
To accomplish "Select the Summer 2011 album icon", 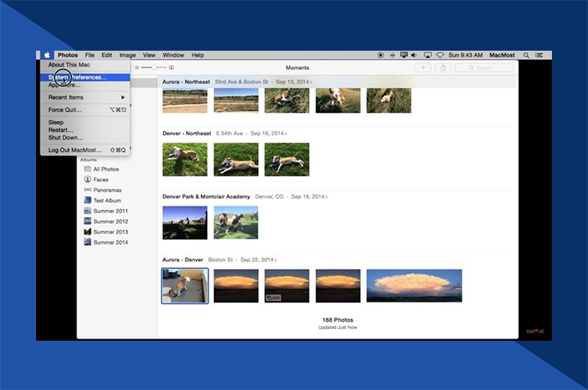I will click(87, 211).
